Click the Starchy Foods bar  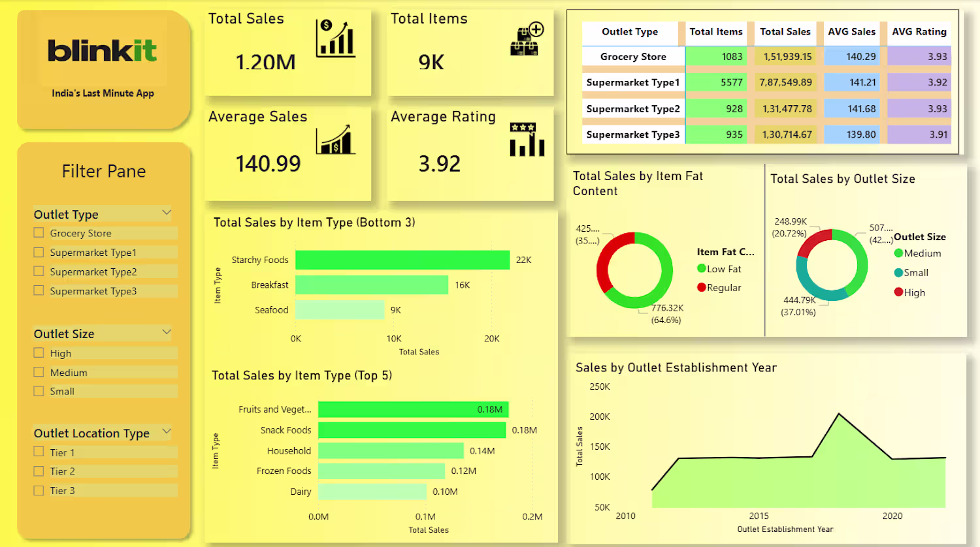tap(402, 260)
